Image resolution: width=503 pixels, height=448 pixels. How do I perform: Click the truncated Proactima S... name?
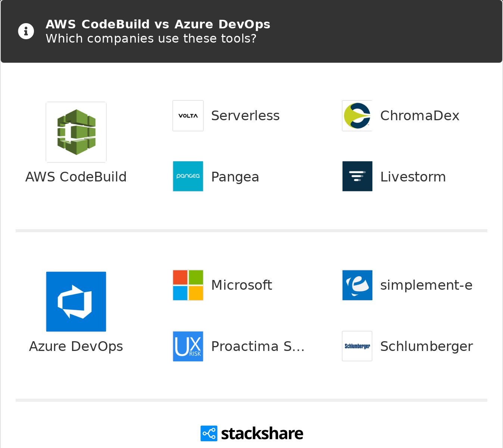(x=257, y=346)
